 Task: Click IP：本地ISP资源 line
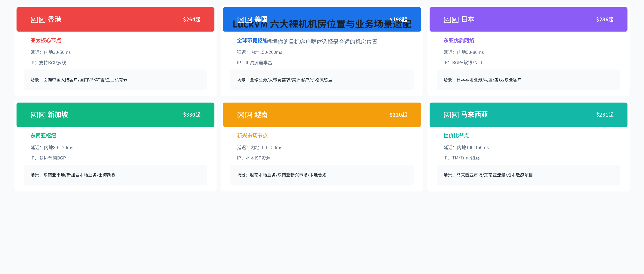tap(254, 158)
